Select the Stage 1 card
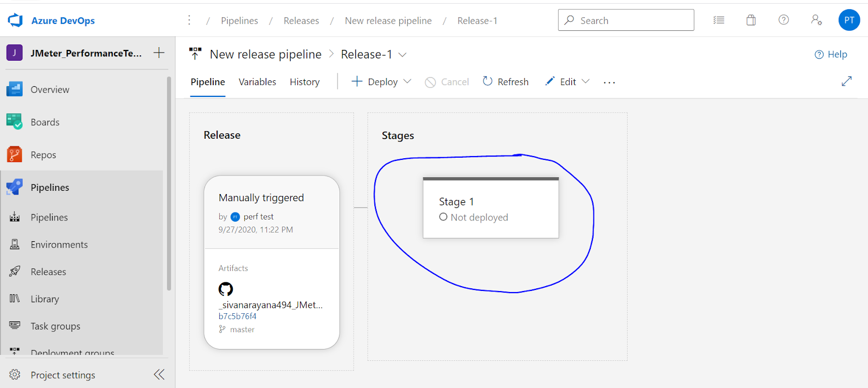This screenshot has height=388, width=868. pos(491,208)
